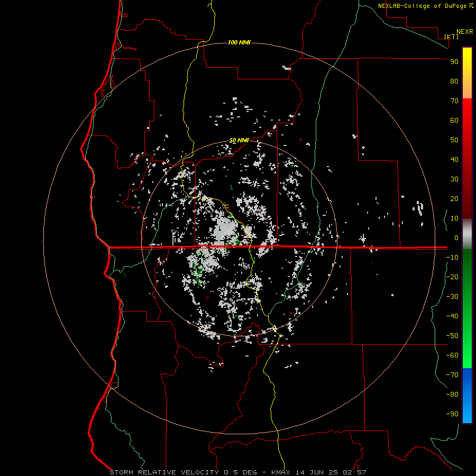This screenshot has width=476, height=476.
Task: Click the 70 value on velocity scale
Action: 454,101
